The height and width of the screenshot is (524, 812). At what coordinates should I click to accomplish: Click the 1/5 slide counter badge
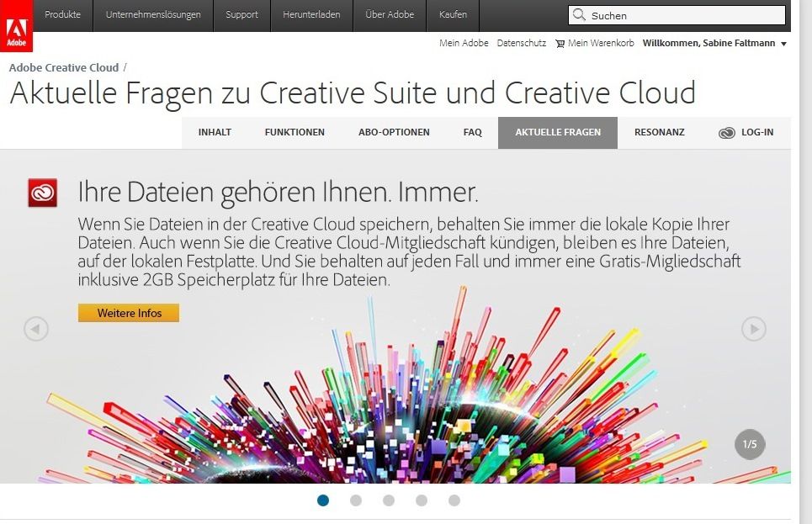pos(750,444)
